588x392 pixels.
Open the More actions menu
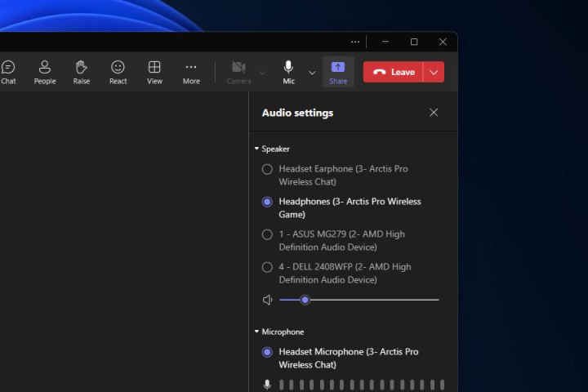(191, 71)
